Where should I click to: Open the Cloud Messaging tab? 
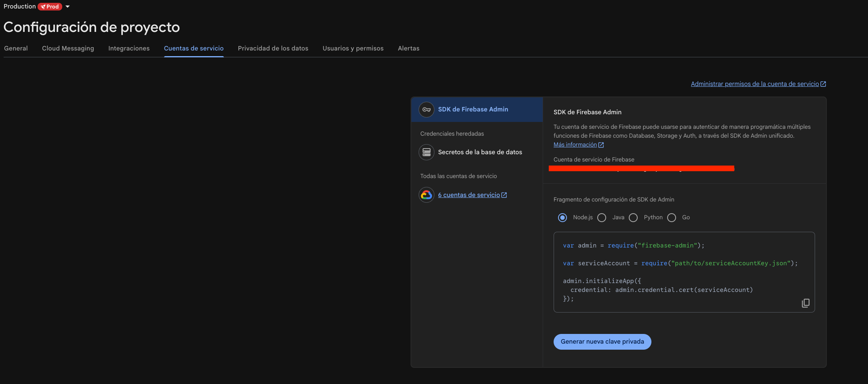click(x=68, y=48)
